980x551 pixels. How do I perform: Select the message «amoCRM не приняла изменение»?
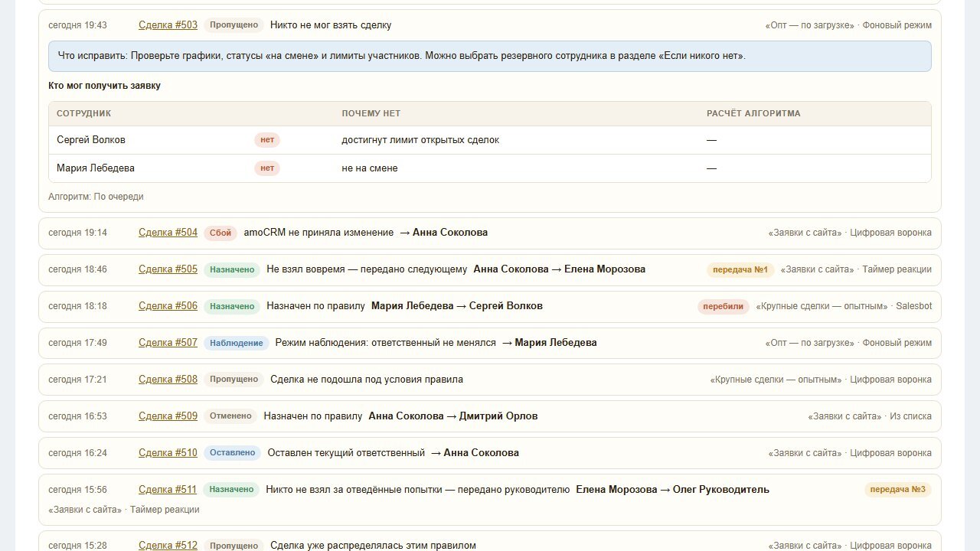[x=318, y=233]
